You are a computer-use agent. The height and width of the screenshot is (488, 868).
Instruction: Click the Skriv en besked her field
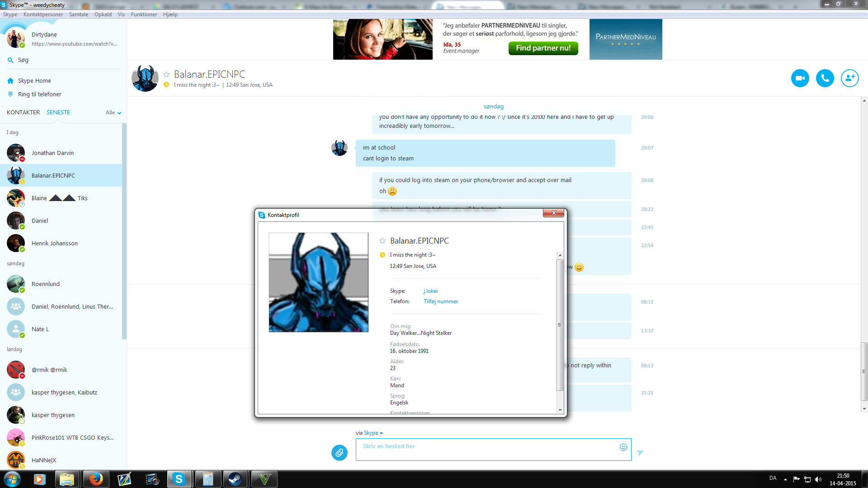(488, 450)
